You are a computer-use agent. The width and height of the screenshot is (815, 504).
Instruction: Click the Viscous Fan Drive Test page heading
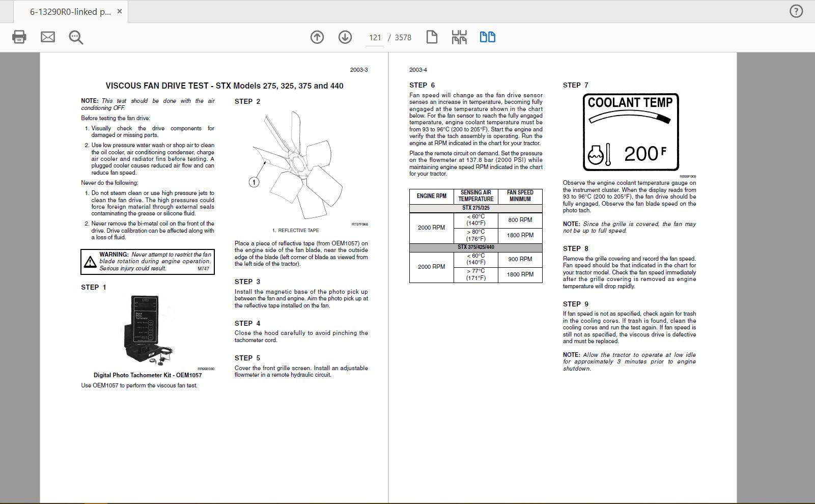click(224, 86)
